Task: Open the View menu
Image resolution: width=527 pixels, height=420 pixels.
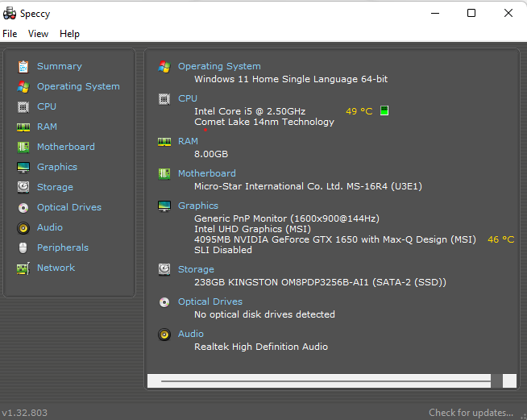Action: 38,34
